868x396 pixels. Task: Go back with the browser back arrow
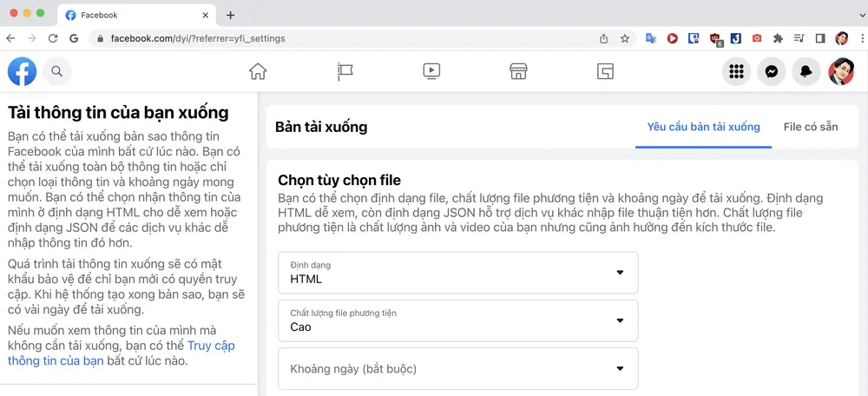click(10, 38)
